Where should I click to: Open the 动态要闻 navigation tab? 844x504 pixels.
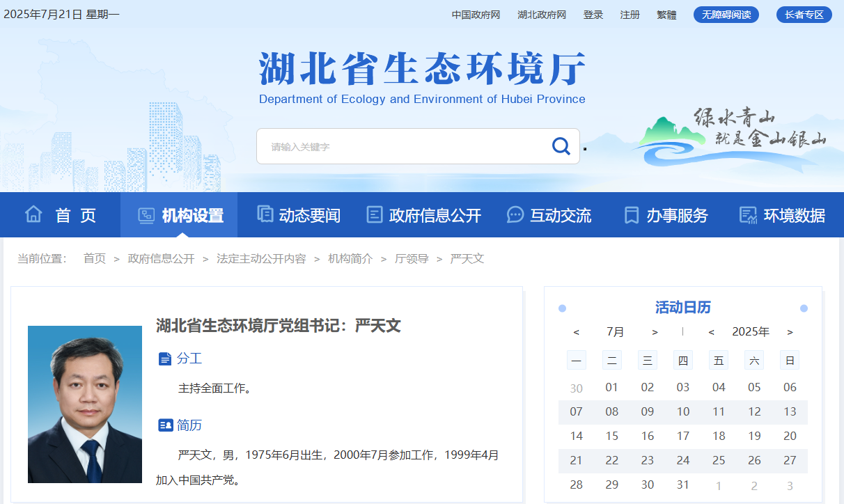[298, 215]
